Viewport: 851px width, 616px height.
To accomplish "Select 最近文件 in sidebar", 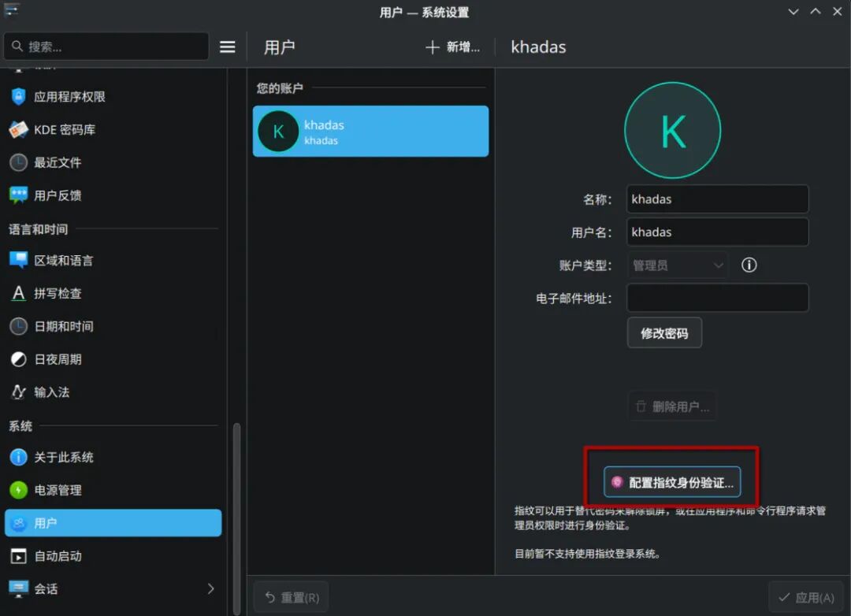I will (113, 162).
